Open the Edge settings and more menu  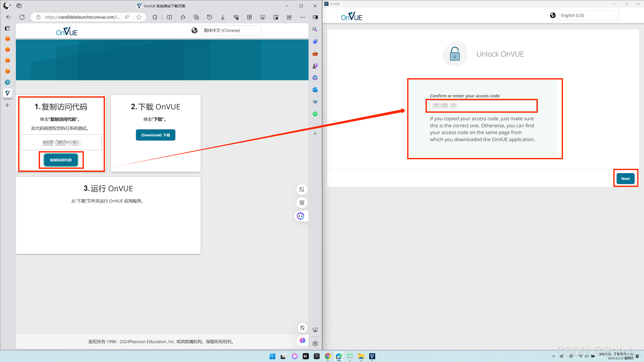[x=302, y=17]
